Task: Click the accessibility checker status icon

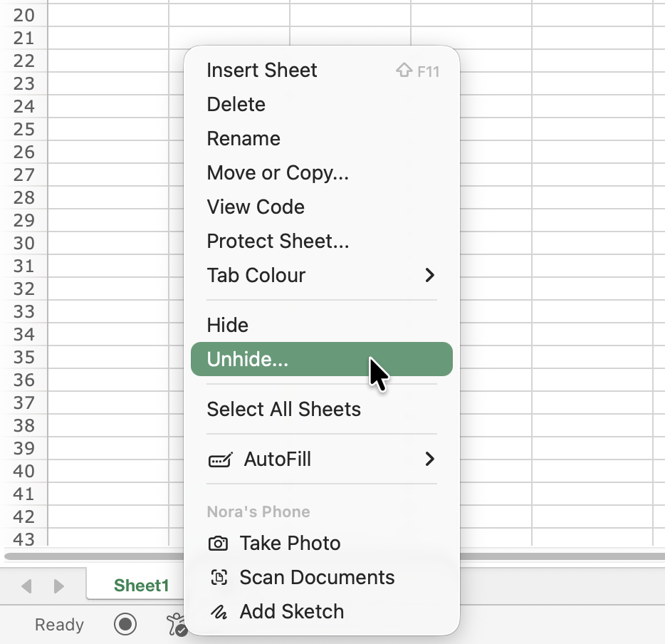Action: (x=175, y=625)
